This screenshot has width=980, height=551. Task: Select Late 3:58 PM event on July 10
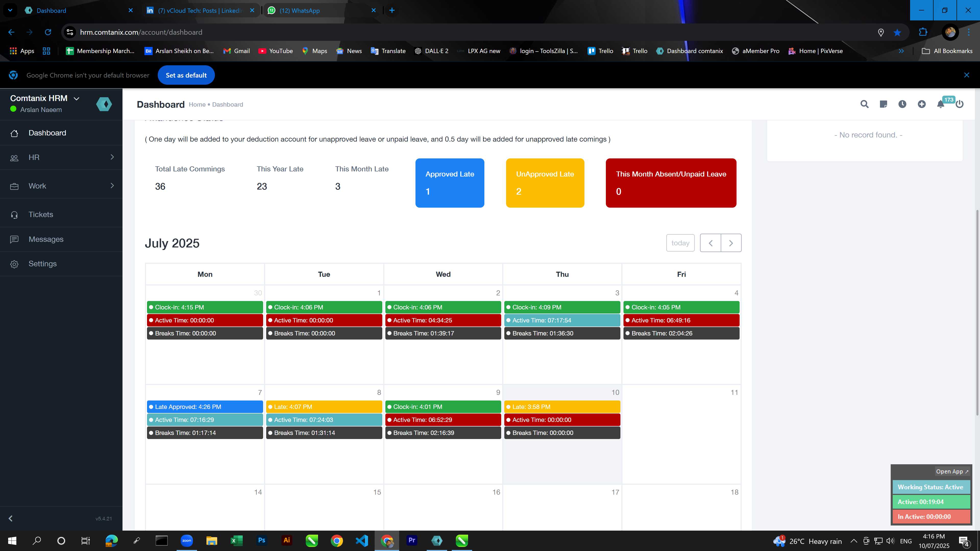(x=562, y=407)
